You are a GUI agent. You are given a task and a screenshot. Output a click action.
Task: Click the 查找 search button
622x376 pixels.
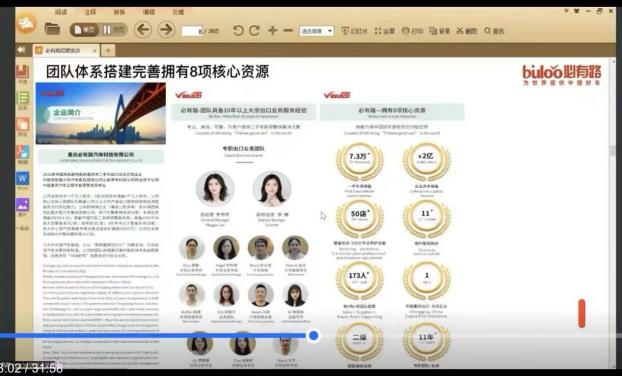click(x=494, y=31)
